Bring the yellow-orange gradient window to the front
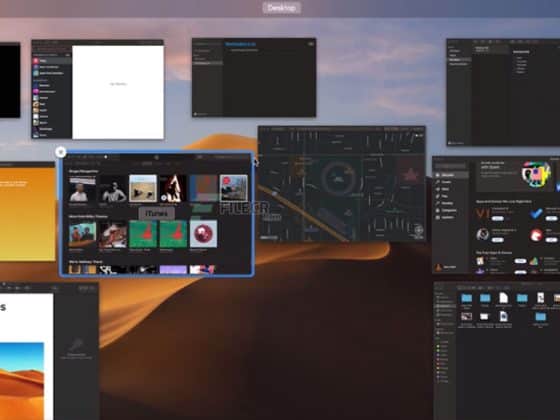The width and height of the screenshot is (560, 420). 28,211
